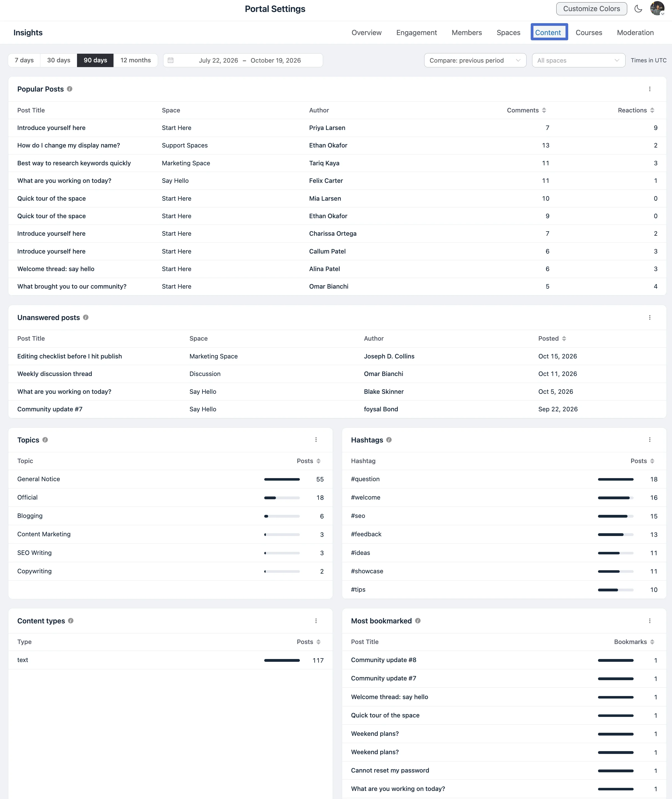The image size is (672, 799).
Task: Click the Insights heading
Action: point(28,32)
